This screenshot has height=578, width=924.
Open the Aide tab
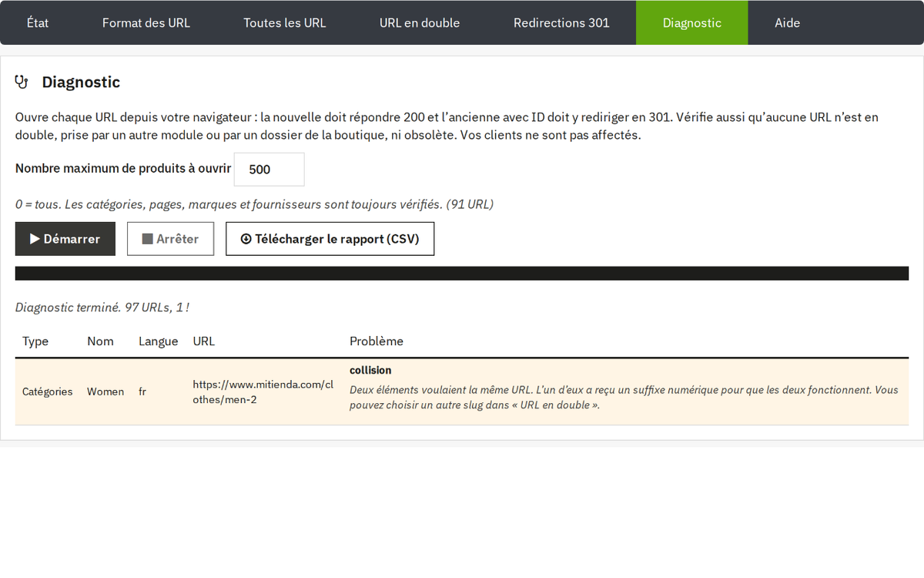[787, 22]
